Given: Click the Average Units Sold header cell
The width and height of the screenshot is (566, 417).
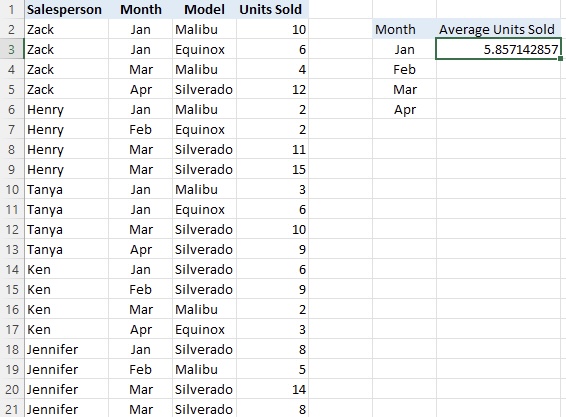Looking at the screenshot, I should pos(498,29).
